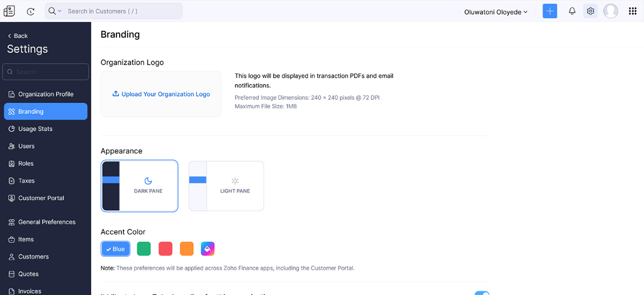The image size is (644, 295).
Task: Open the recent activity history icon
Action: click(x=31, y=11)
